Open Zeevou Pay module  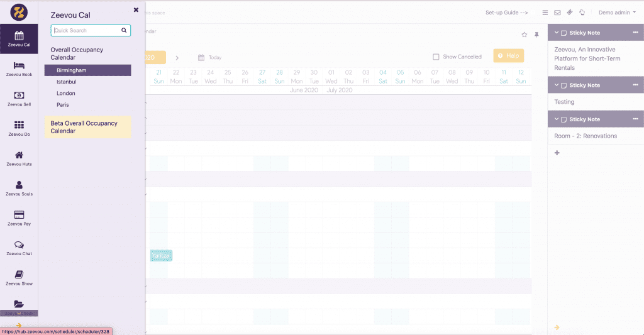coord(19,218)
